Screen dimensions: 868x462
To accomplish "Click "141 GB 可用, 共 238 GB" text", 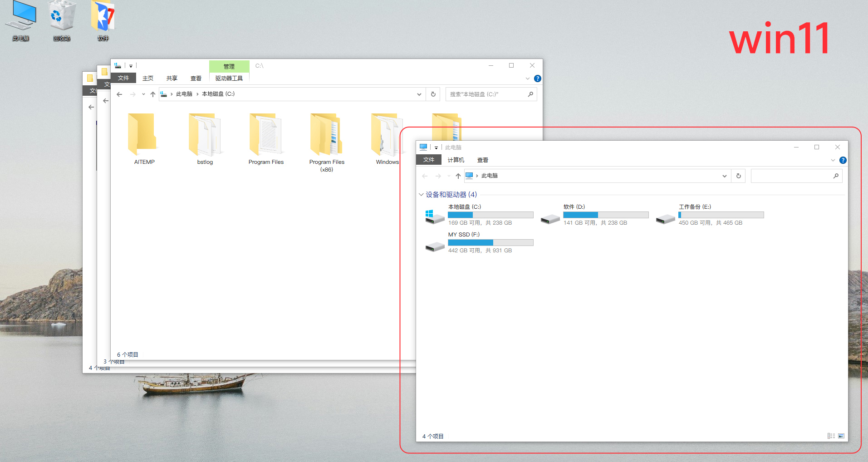I will pyautogui.click(x=595, y=223).
